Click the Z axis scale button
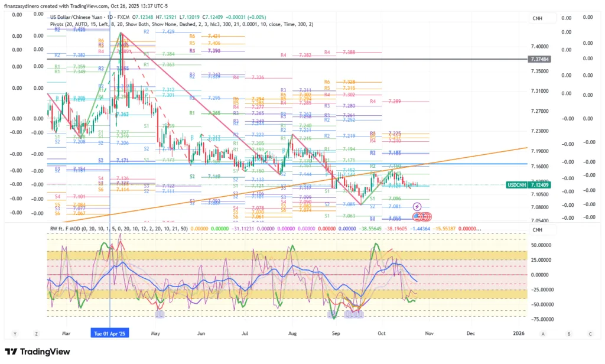605x364 pixels. [x=37, y=333]
